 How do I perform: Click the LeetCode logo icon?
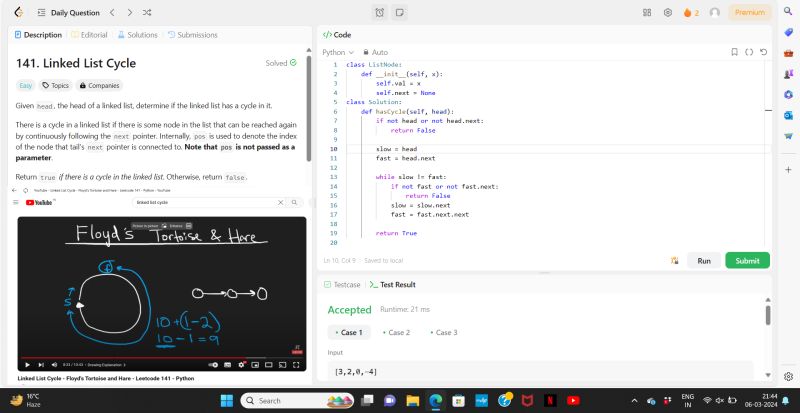click(x=19, y=12)
